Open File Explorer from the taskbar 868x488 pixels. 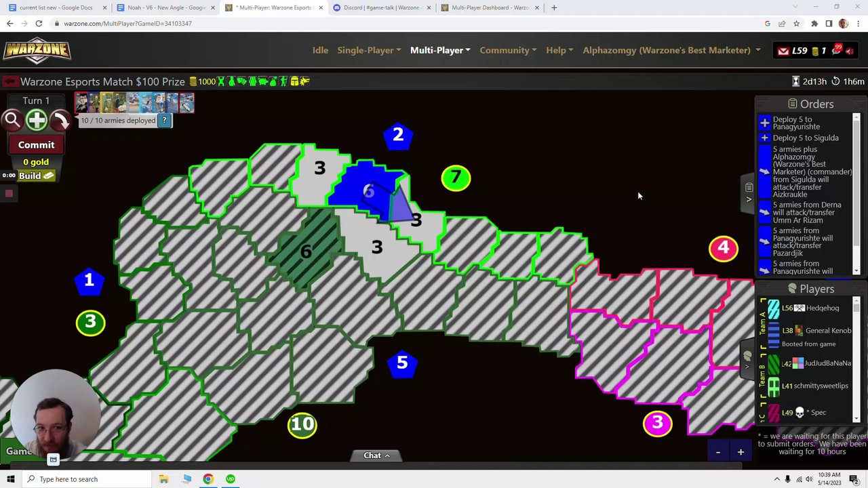(163, 479)
